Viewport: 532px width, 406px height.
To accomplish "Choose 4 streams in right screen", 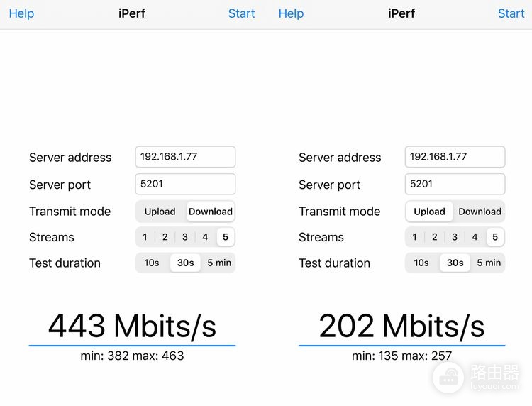I will click(x=475, y=237).
